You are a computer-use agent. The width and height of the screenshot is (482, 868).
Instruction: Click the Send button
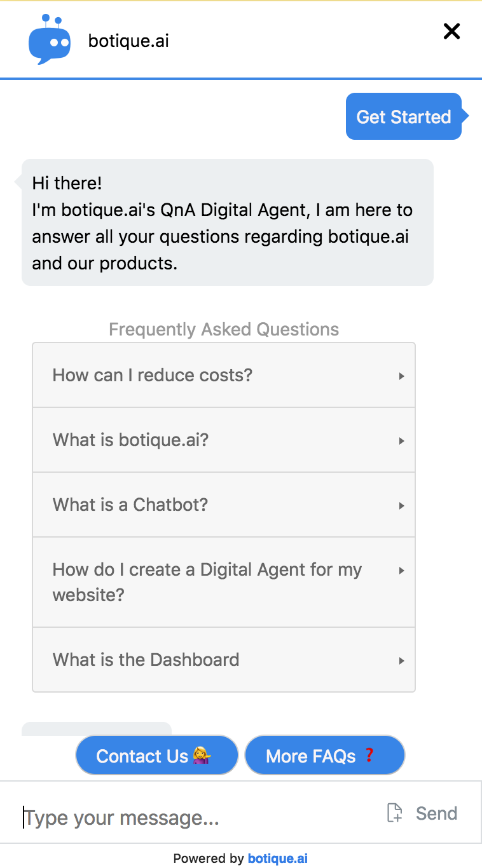click(436, 813)
